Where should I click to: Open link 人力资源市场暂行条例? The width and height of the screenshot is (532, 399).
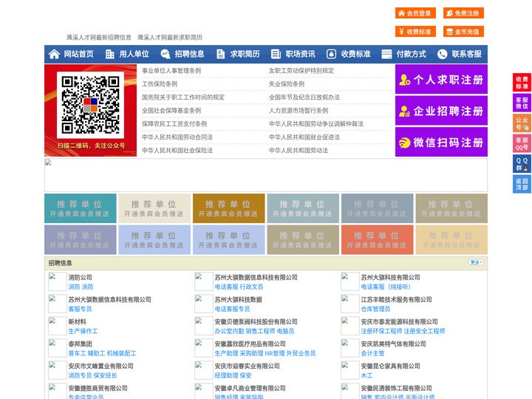tap(299, 110)
